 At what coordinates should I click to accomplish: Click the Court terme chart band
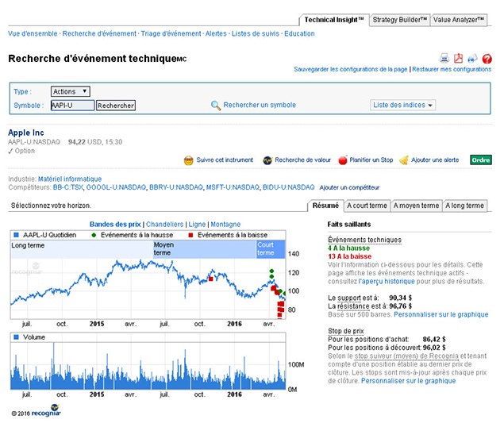(271, 249)
